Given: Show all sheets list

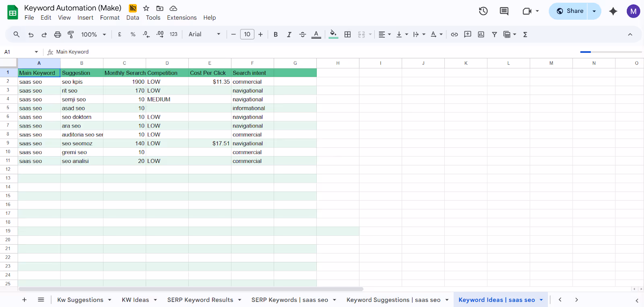Looking at the screenshot, I should click(41, 300).
